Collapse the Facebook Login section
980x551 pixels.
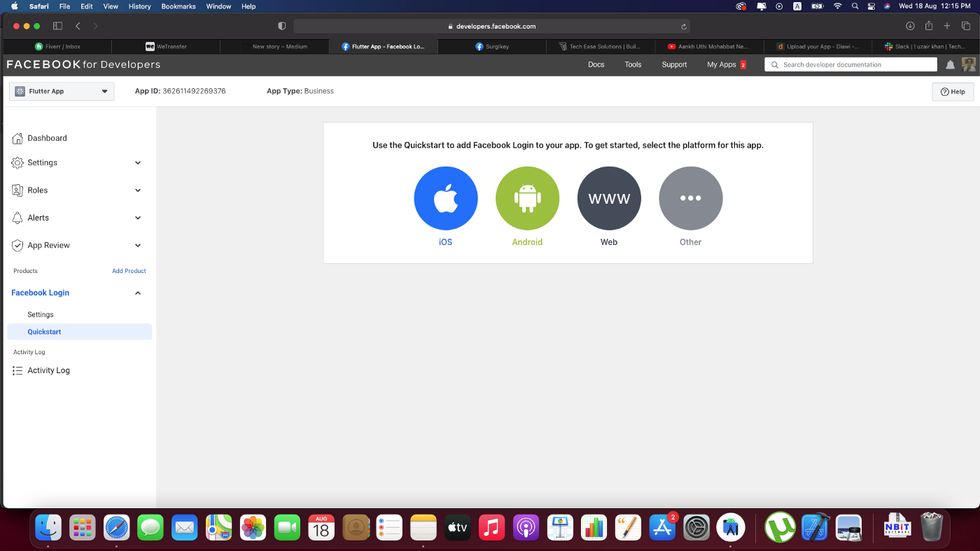(x=138, y=293)
